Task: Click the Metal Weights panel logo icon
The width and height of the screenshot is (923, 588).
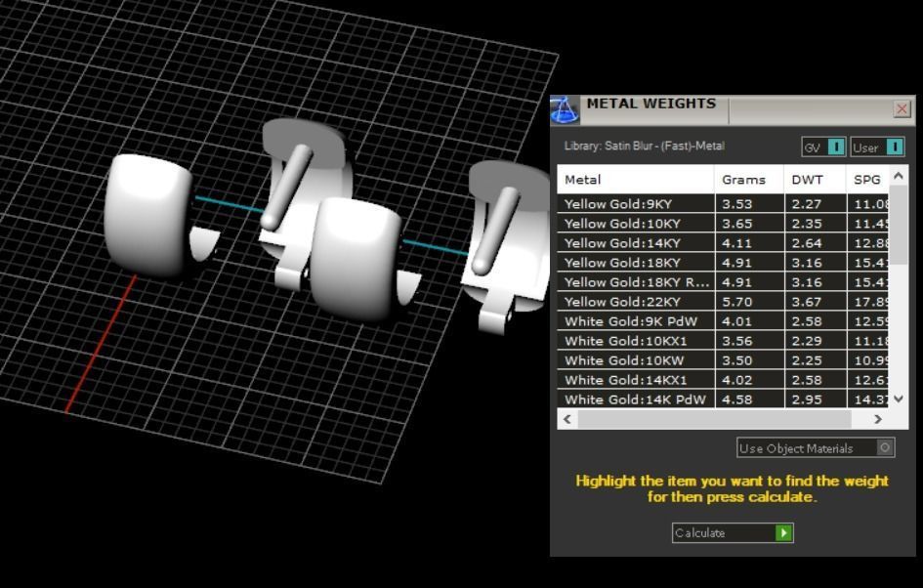Action: pyautogui.click(x=565, y=110)
